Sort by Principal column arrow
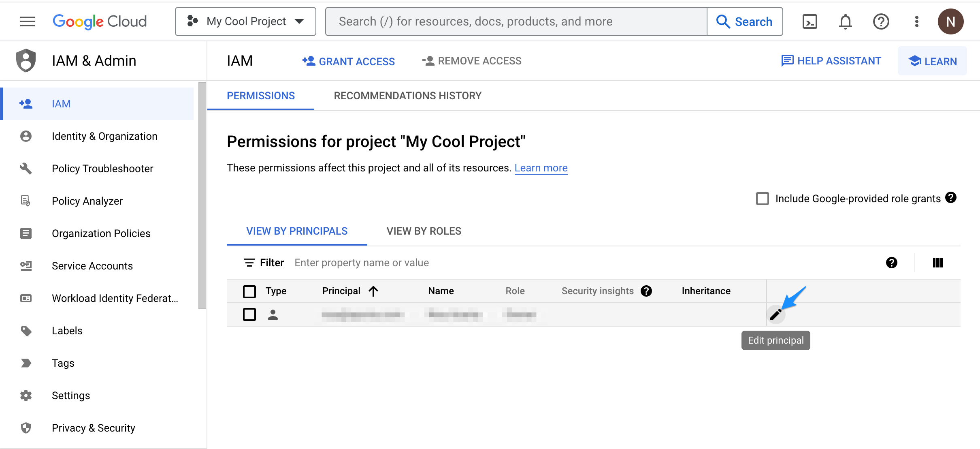 coord(373,291)
